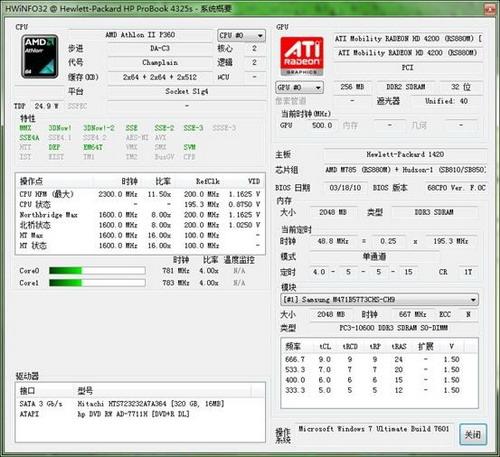Click the Core0 usage bar
This screenshot has width=500, height=457.
coord(97,271)
